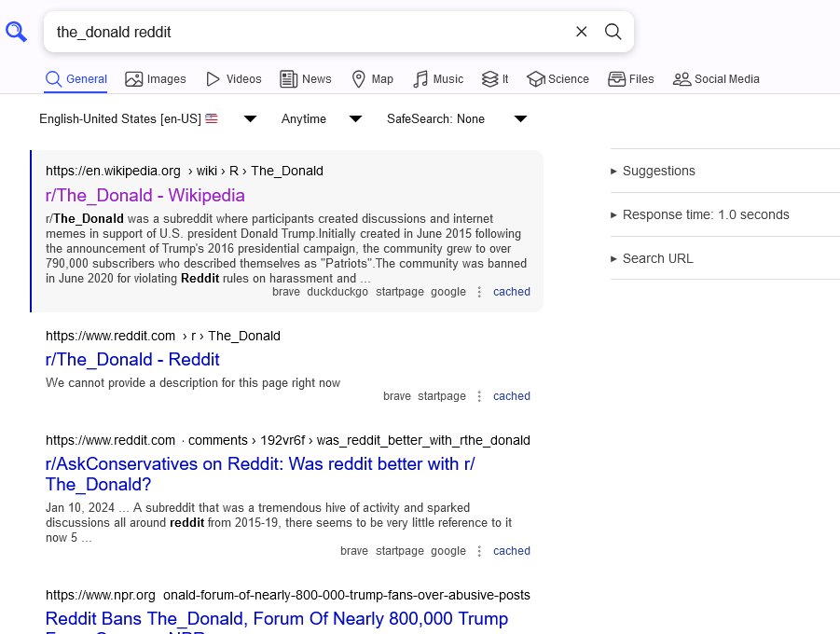The height and width of the screenshot is (634, 840).
Task: Click the News tab newspaper icon
Action: click(x=288, y=79)
